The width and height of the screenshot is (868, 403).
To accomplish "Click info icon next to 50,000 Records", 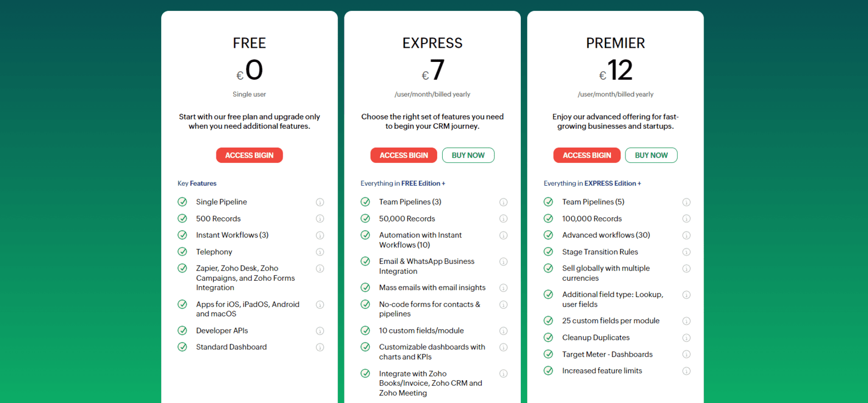I will pos(503,219).
